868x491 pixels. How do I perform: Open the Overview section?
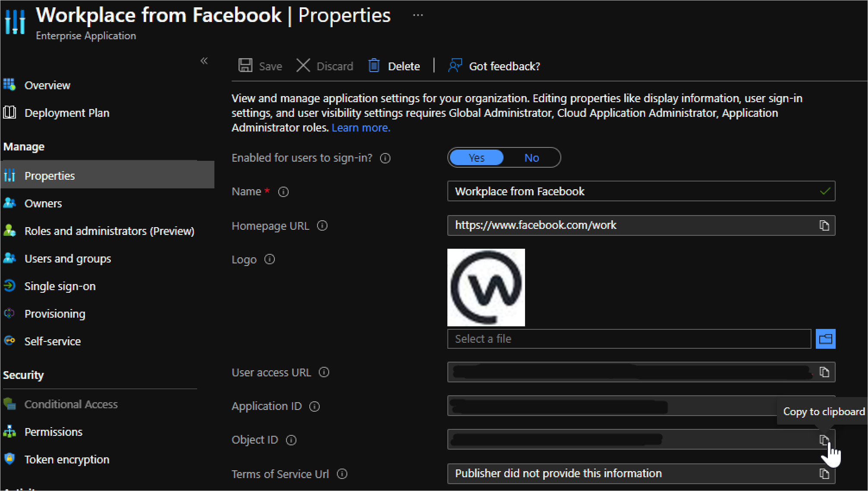pos(47,85)
